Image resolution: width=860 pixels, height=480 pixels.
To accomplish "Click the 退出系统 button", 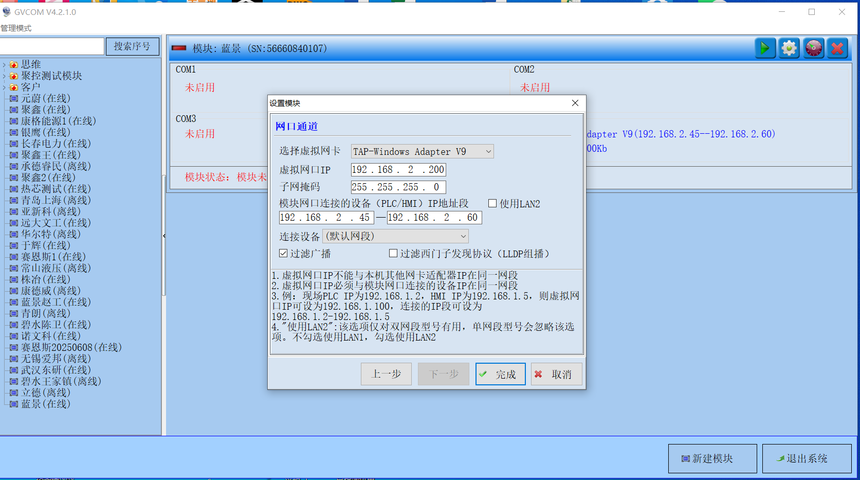I will click(806, 459).
